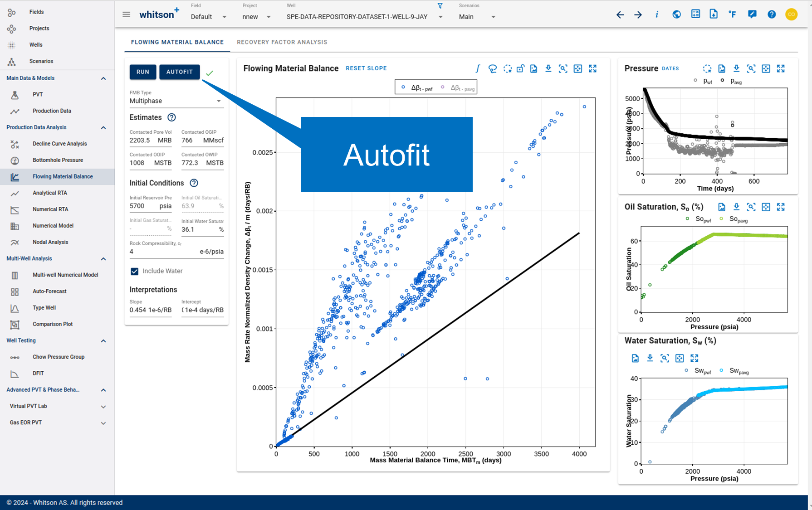Open the Field Default dropdown
Screen dimensions: 812x510
[209, 17]
